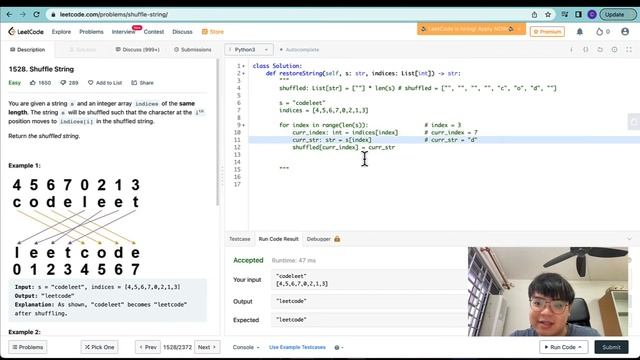This screenshot has width=640, height=360.
Task: Click the orange hiring banner
Action: click(471, 29)
